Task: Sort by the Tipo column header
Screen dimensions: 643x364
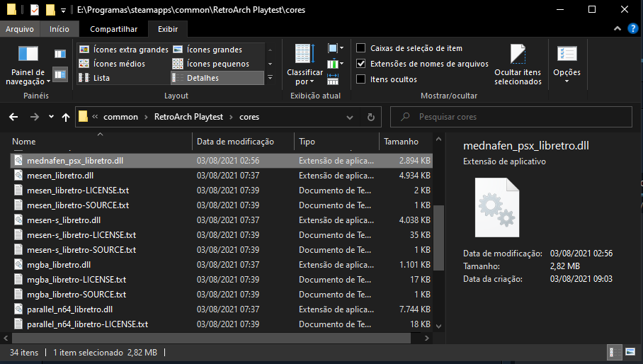Action: pyautogui.click(x=337, y=142)
